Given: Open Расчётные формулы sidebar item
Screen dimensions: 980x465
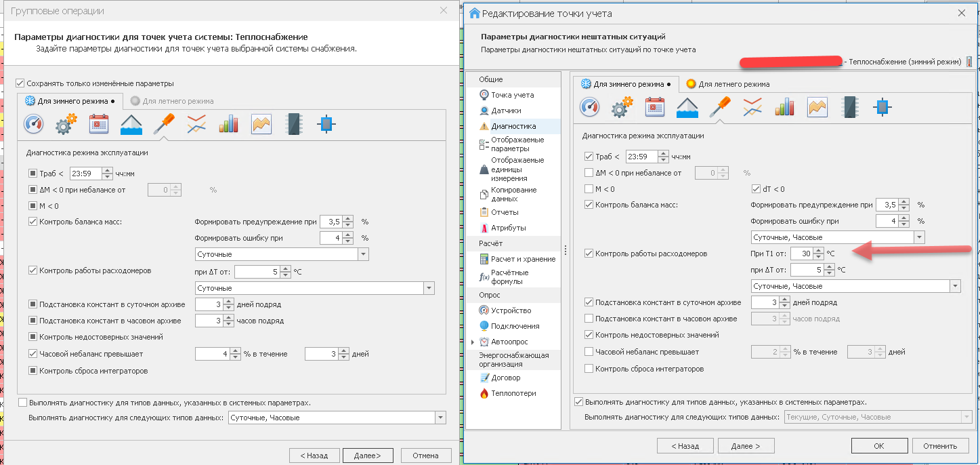Looking at the screenshot, I should 509,277.
